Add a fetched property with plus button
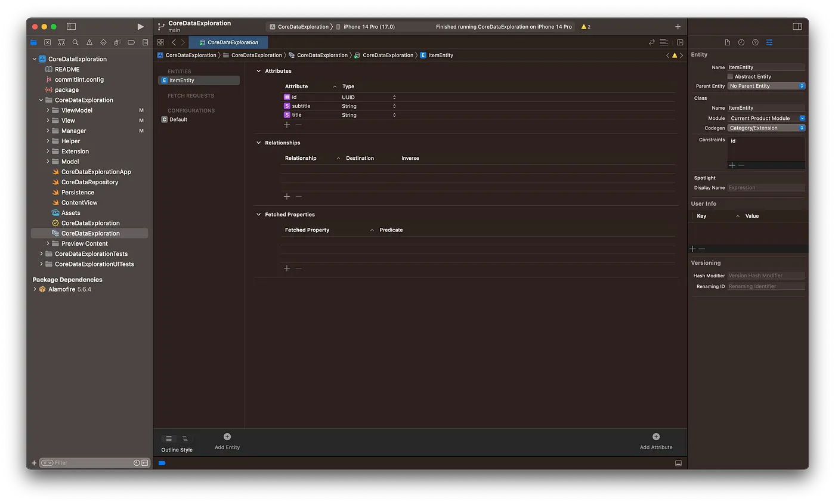 (287, 268)
